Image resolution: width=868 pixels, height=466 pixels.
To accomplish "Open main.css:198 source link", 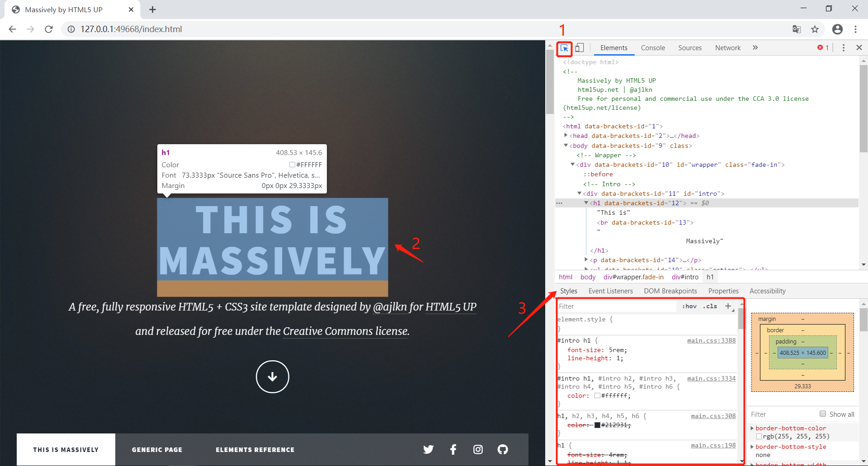I will click(x=713, y=445).
